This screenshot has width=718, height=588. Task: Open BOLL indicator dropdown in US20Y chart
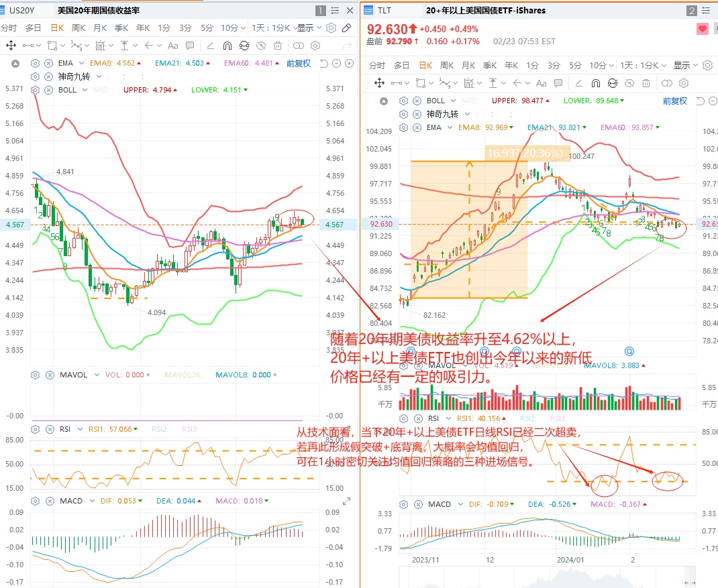[x=85, y=90]
